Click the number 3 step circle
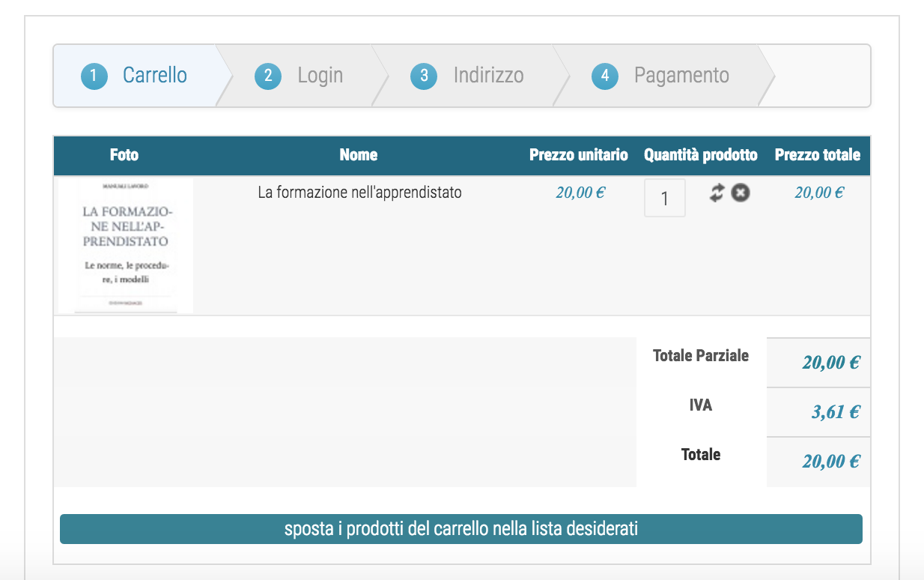Viewport: 924px width, 580px height. pos(424,76)
